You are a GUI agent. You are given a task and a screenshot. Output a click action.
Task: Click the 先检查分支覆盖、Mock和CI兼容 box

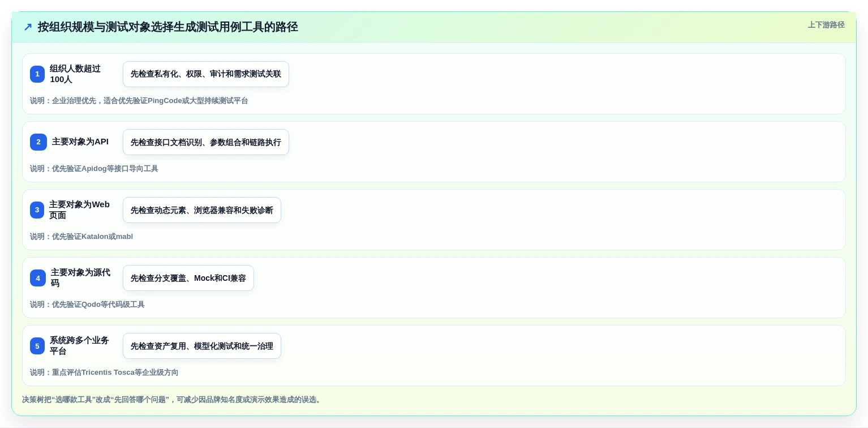pyautogui.click(x=188, y=278)
